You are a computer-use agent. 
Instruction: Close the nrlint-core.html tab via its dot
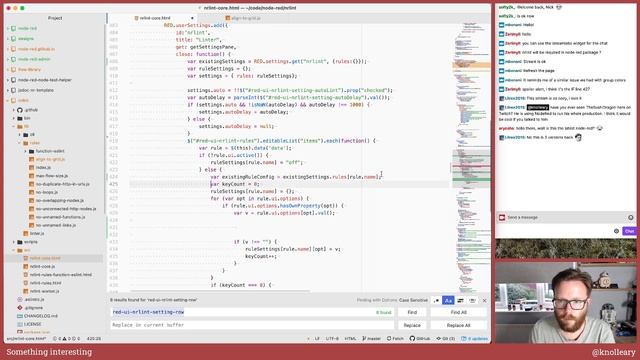coord(192,18)
